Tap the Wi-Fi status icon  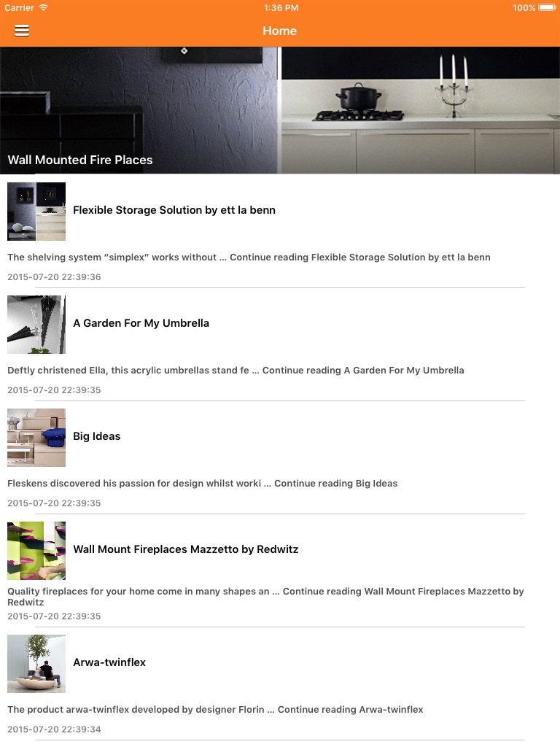(43, 7)
